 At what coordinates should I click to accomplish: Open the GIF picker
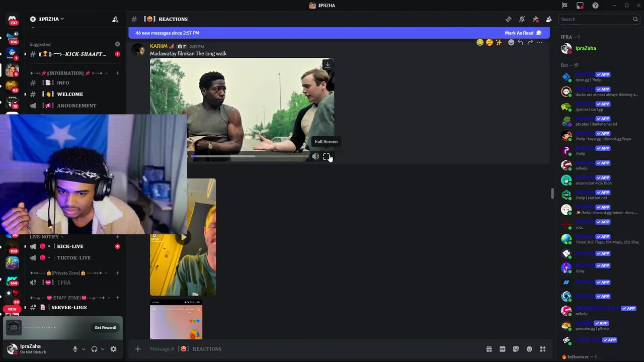(502, 349)
